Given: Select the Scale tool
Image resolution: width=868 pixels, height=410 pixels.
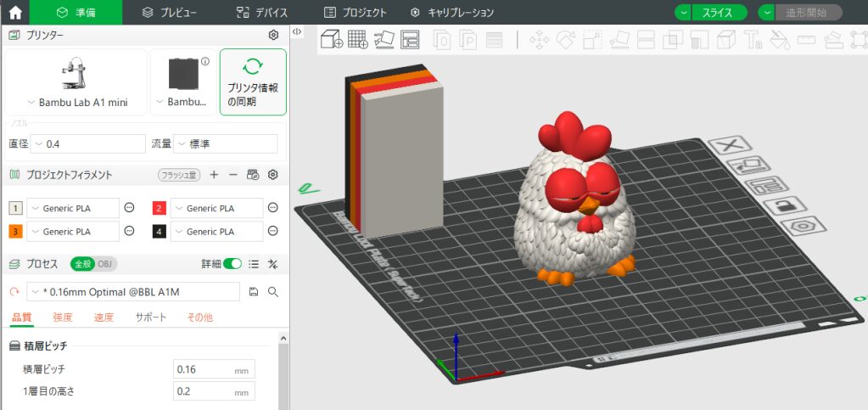Looking at the screenshot, I should point(592,40).
